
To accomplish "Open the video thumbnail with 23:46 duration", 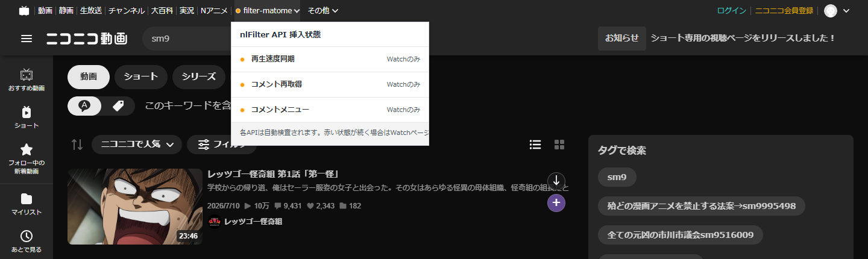I will coord(135,207).
